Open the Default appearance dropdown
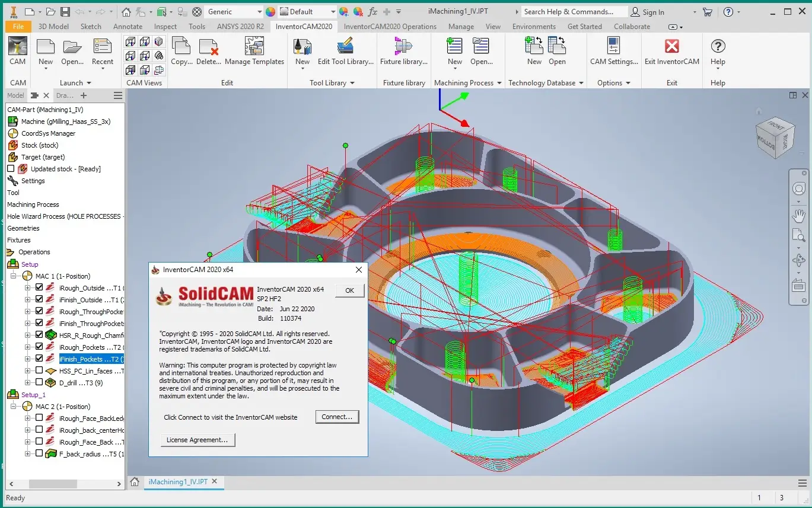Screen dimensions: 812x508 click(x=307, y=12)
